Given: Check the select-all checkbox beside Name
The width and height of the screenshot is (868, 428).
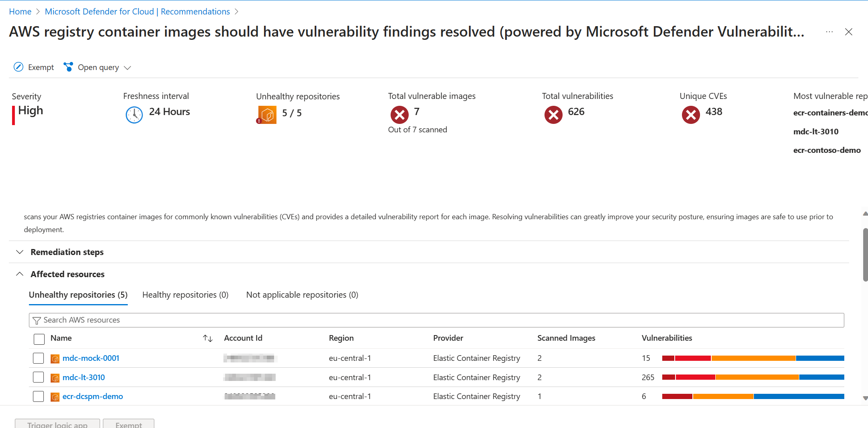Looking at the screenshot, I should coord(39,339).
